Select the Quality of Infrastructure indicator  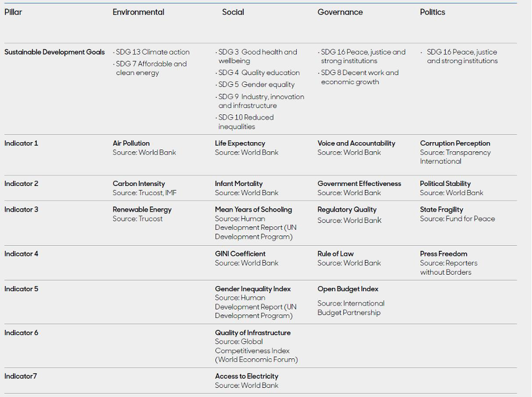(x=252, y=333)
